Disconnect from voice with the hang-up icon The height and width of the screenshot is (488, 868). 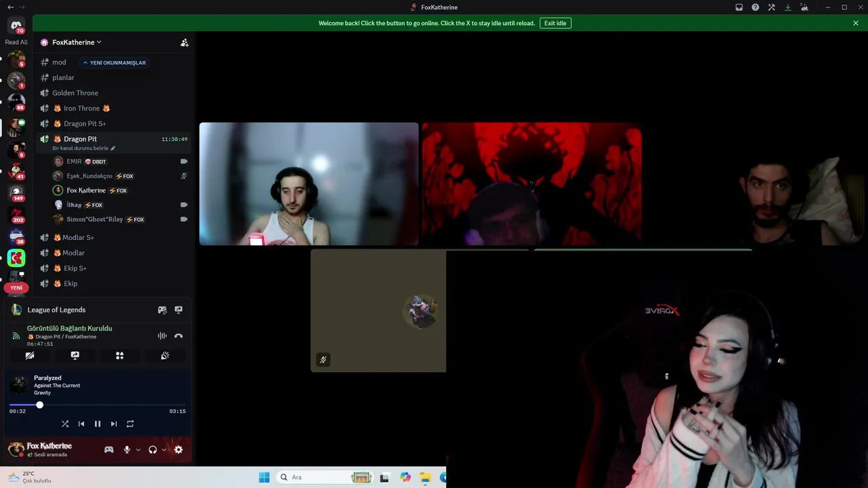tap(178, 335)
